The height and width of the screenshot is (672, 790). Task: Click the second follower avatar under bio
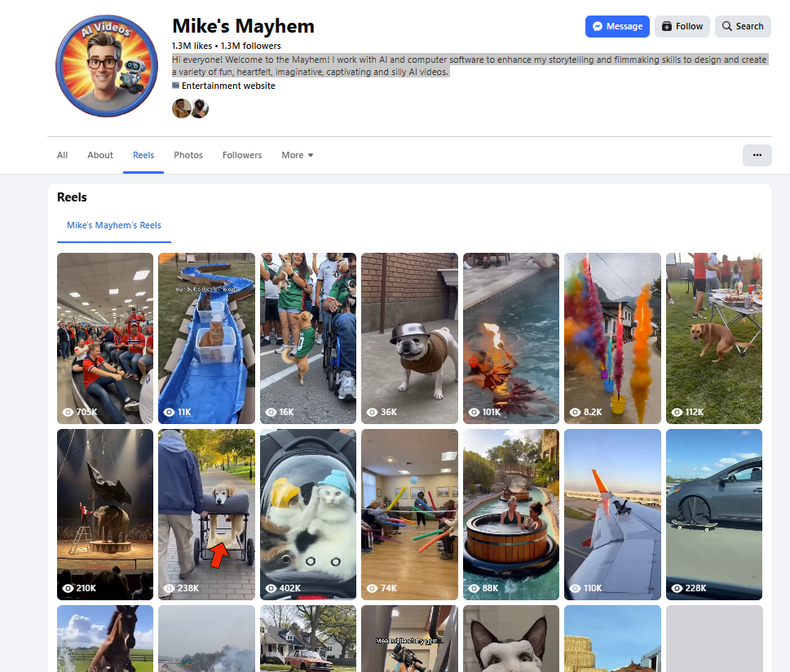pyautogui.click(x=200, y=108)
